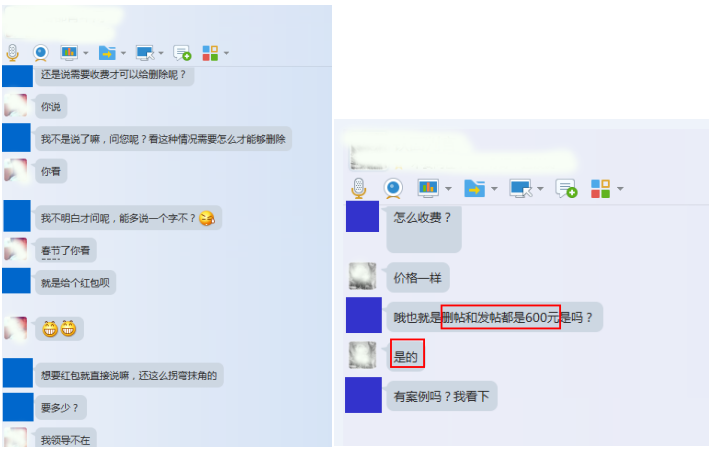Click grey avatar next to "价格一样"
This screenshot has width=712, height=451.
pos(362,276)
